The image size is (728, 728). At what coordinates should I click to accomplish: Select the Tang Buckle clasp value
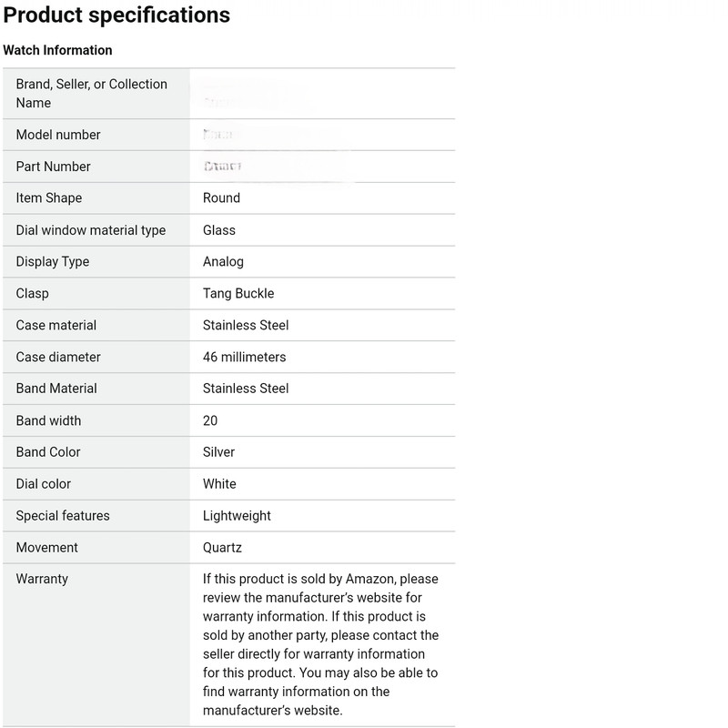coord(238,293)
